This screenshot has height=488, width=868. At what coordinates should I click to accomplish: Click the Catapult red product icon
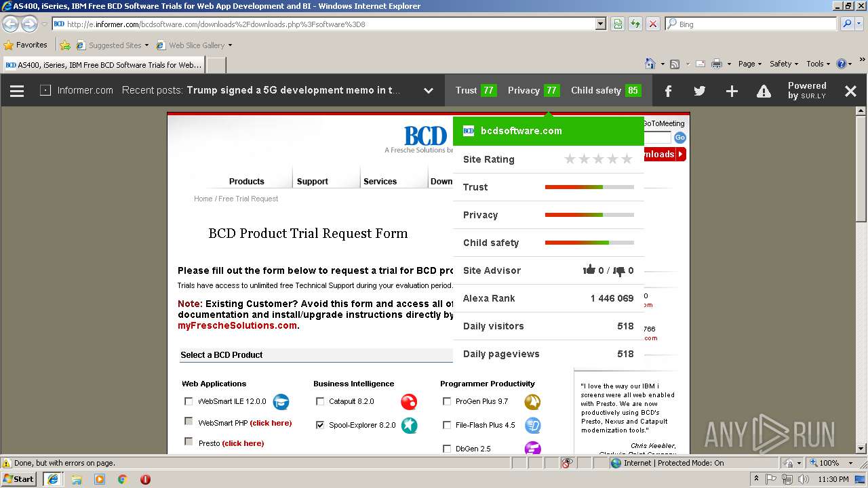coord(409,402)
